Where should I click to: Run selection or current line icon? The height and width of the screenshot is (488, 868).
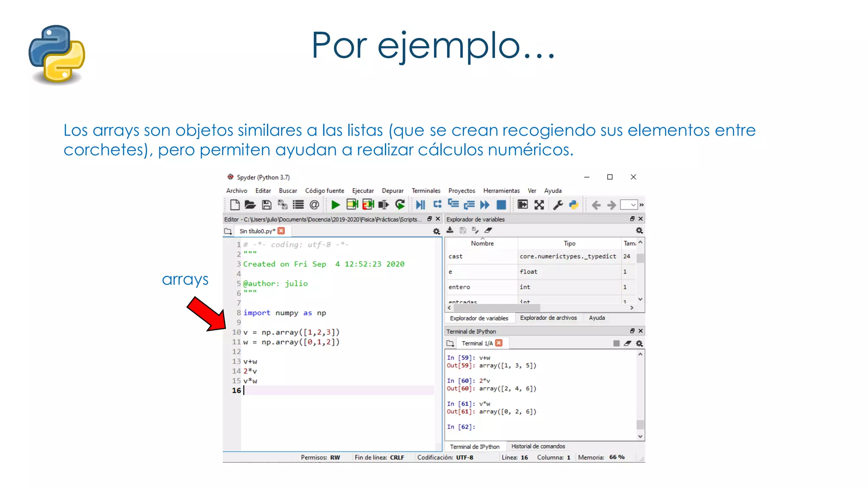384,205
